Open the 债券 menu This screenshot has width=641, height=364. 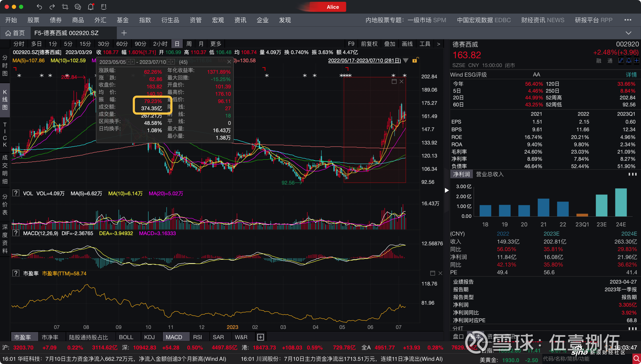click(x=55, y=20)
